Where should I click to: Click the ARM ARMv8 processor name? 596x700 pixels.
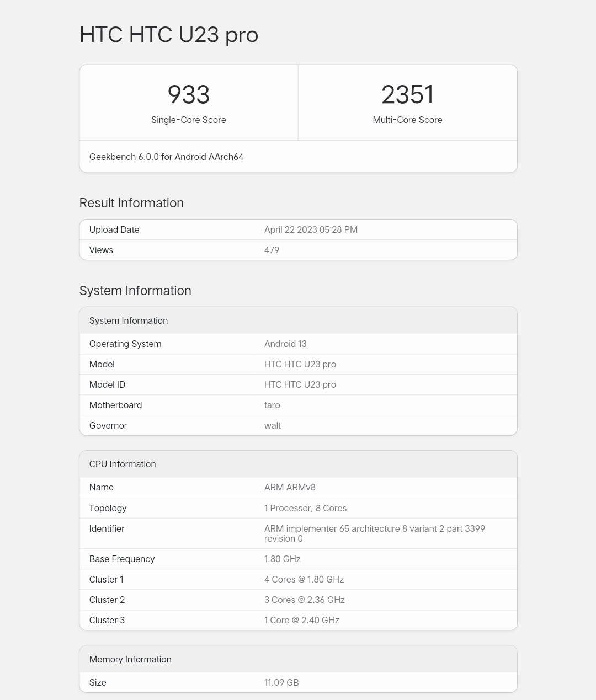(289, 488)
